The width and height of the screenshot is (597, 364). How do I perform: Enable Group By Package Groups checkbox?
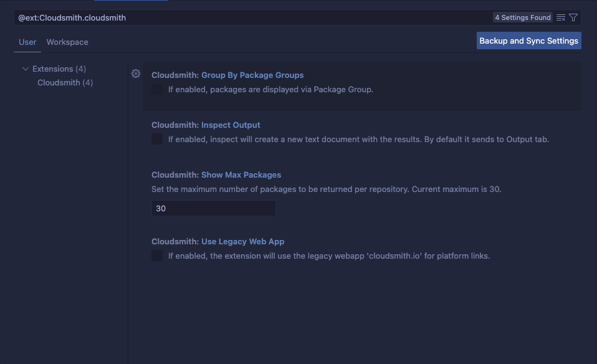[157, 90]
